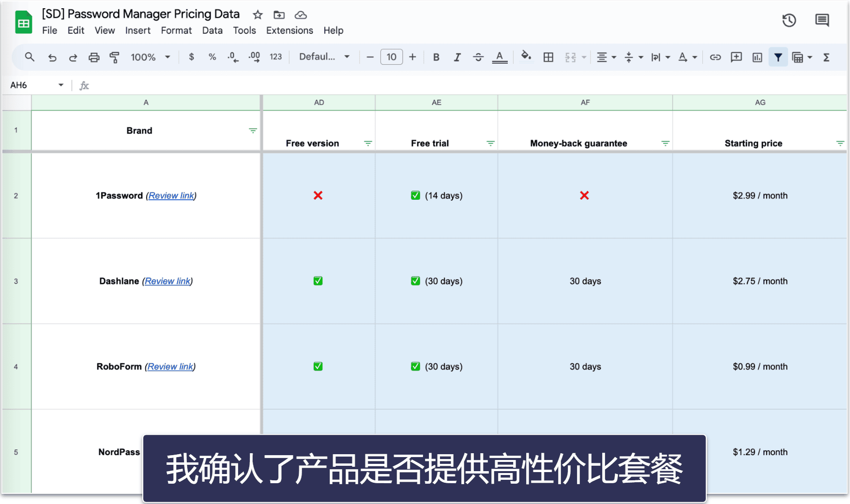
Task: Open Starting price column filter
Action: tap(840, 143)
